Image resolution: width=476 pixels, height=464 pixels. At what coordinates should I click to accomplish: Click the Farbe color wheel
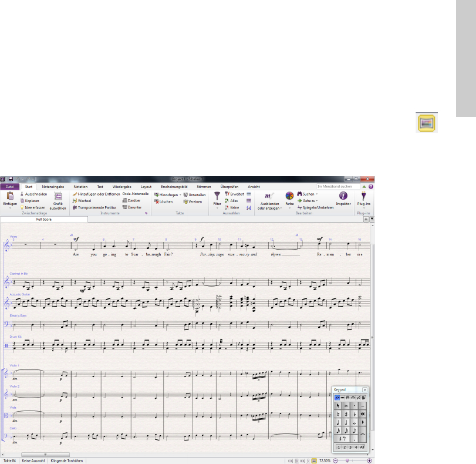click(289, 196)
